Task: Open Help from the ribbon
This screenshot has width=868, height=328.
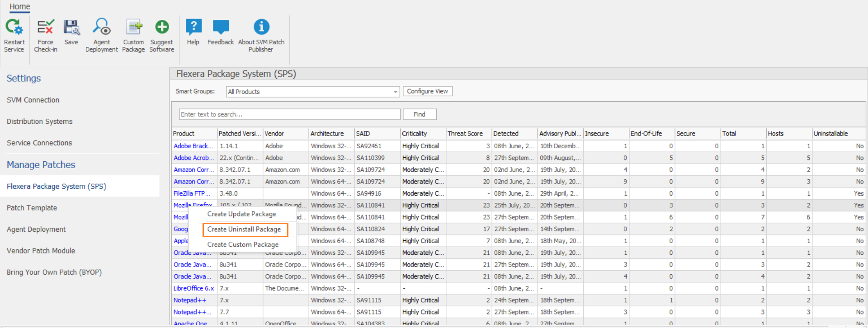Action: coord(193,28)
